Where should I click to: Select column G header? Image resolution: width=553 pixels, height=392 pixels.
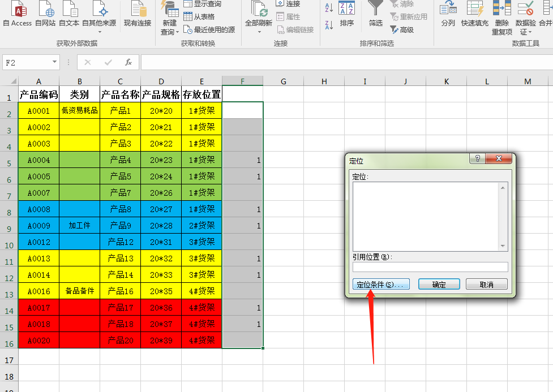(x=283, y=81)
